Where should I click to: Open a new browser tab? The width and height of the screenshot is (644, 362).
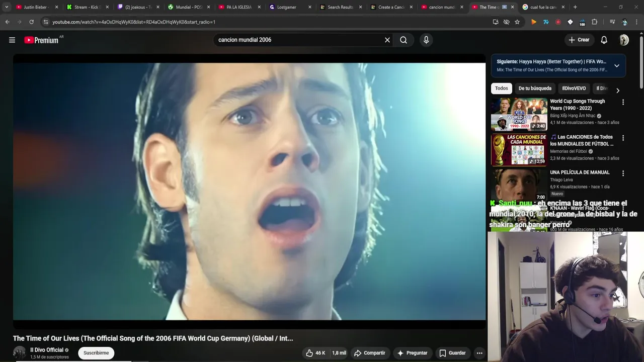pyautogui.click(x=575, y=7)
